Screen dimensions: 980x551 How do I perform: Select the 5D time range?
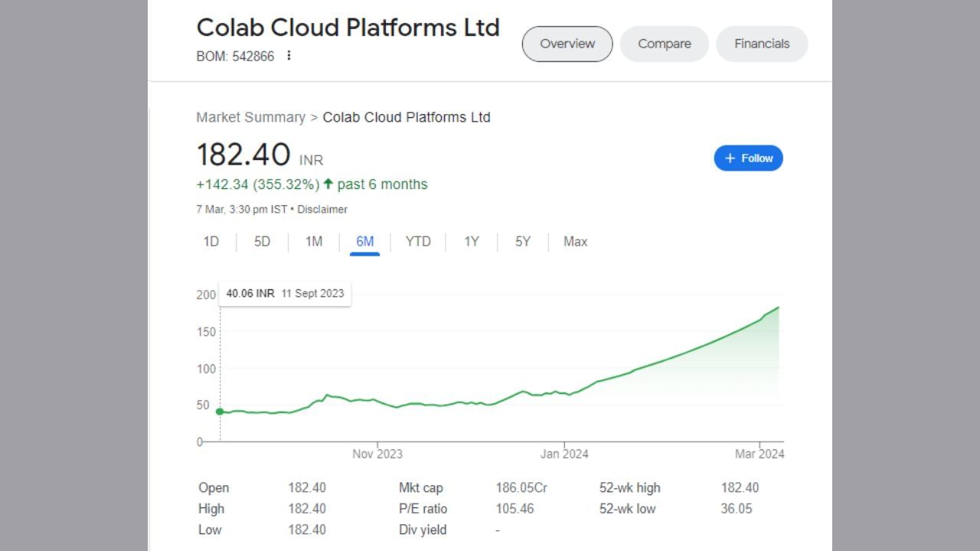click(x=262, y=242)
